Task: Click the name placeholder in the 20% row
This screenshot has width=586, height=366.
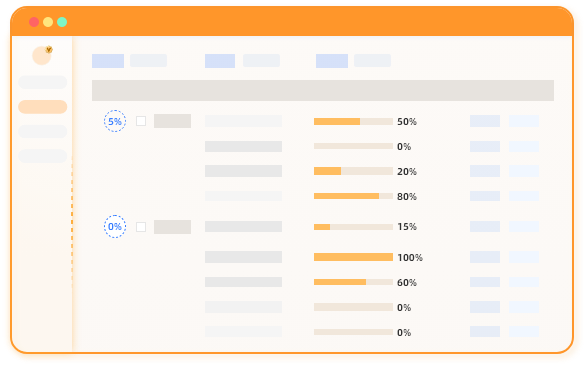Action: pos(243,171)
